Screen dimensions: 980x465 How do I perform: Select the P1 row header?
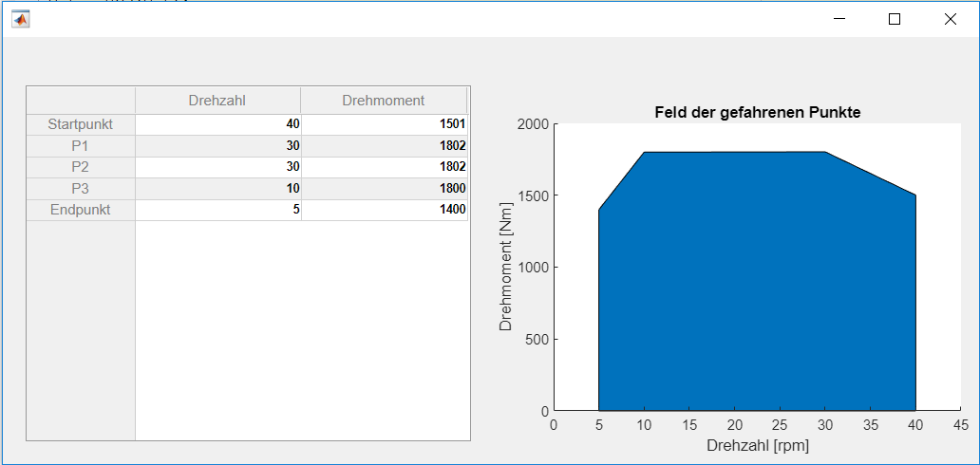coord(81,146)
